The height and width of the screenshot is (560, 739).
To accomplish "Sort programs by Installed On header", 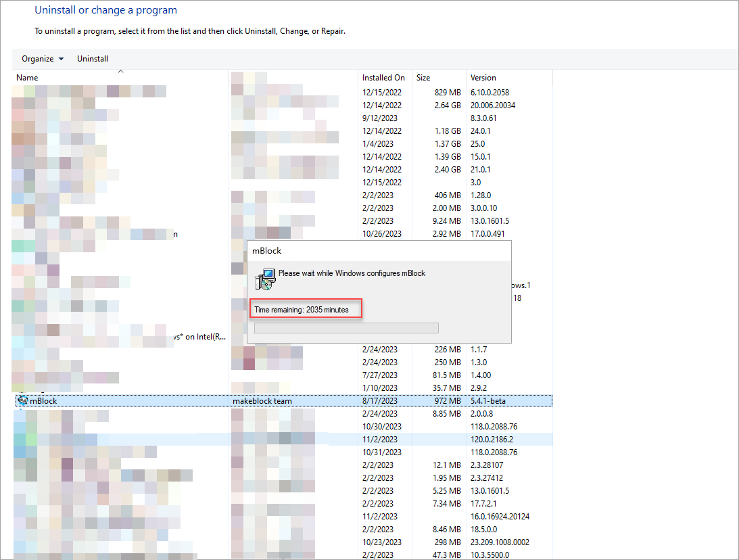I will [383, 78].
